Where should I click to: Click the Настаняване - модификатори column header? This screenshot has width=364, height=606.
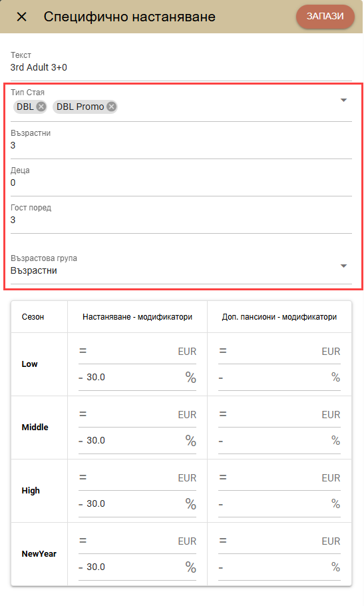tap(138, 317)
